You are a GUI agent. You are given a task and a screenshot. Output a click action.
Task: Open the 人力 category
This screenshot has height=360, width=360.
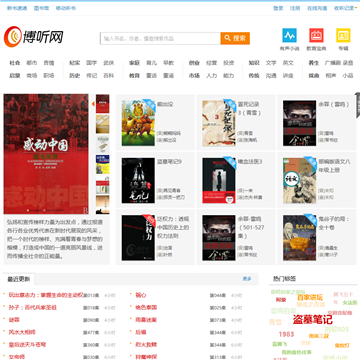[211, 76]
